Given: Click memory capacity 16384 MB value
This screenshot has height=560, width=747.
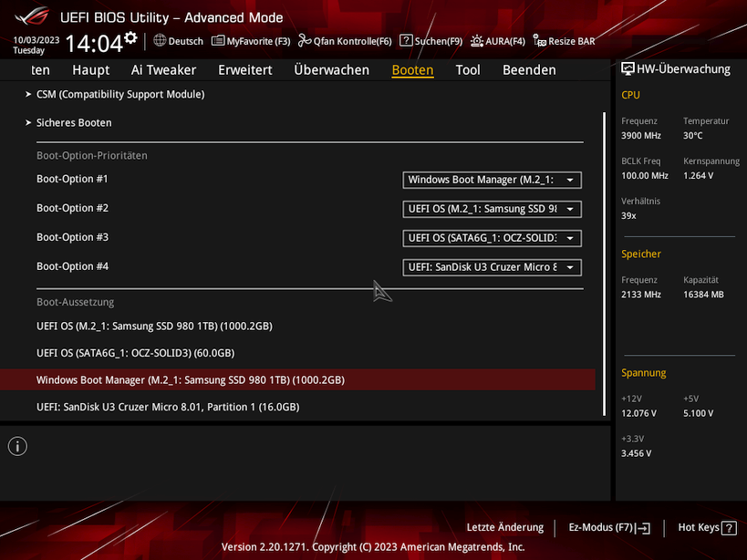Looking at the screenshot, I should [703, 295].
